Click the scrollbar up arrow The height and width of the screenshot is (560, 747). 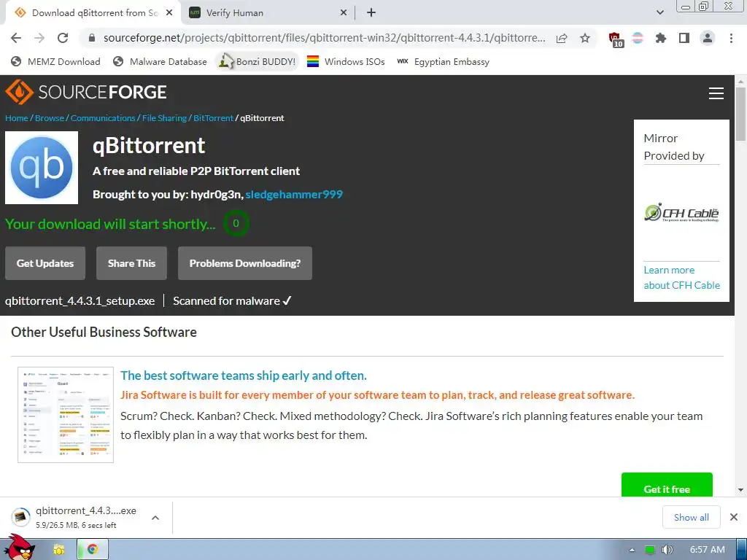740,82
